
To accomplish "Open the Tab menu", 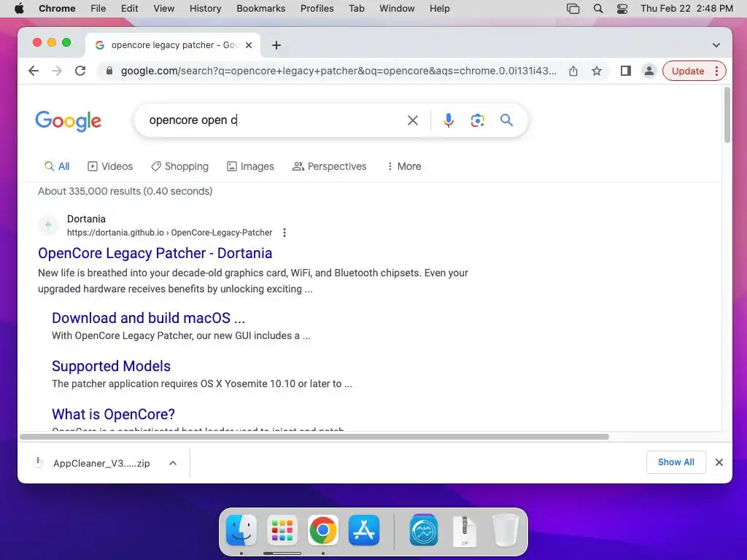I will pyautogui.click(x=356, y=9).
